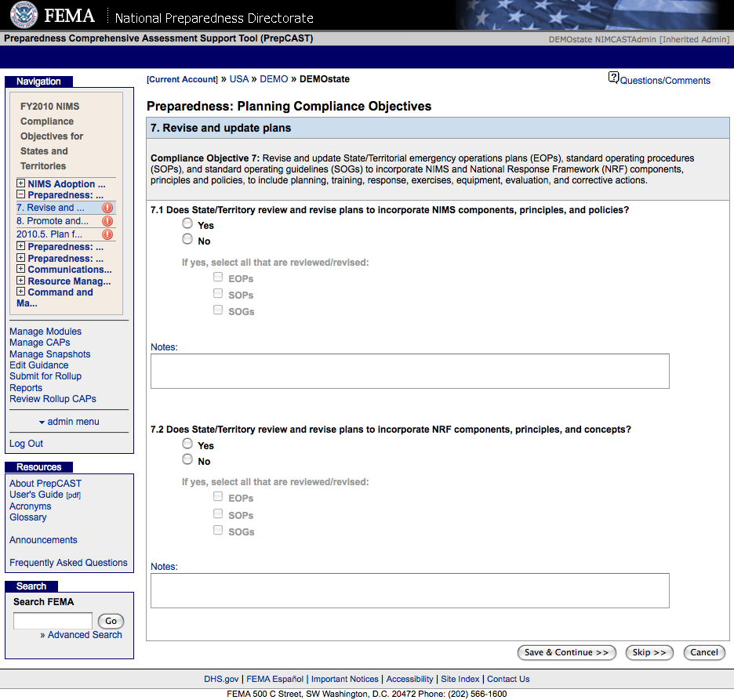
Task: Select Yes for question 7.1
Action: (x=187, y=224)
